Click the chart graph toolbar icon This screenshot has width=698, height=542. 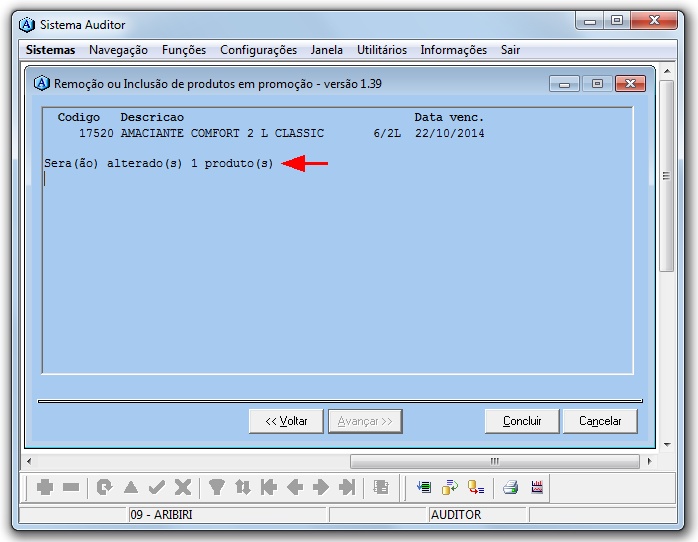point(537,487)
